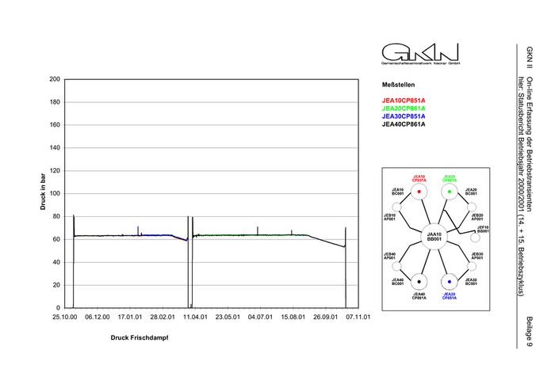Image resolution: width=555 pixels, height=392 pixels.
Task: Click the JEB10 AP001 small circle
Action: (396, 207)
